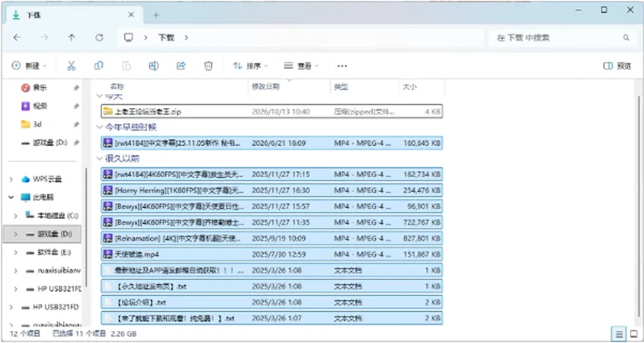
Task: Select the pinned 游戏盘 (D:) quick access item
Action: tap(50, 142)
